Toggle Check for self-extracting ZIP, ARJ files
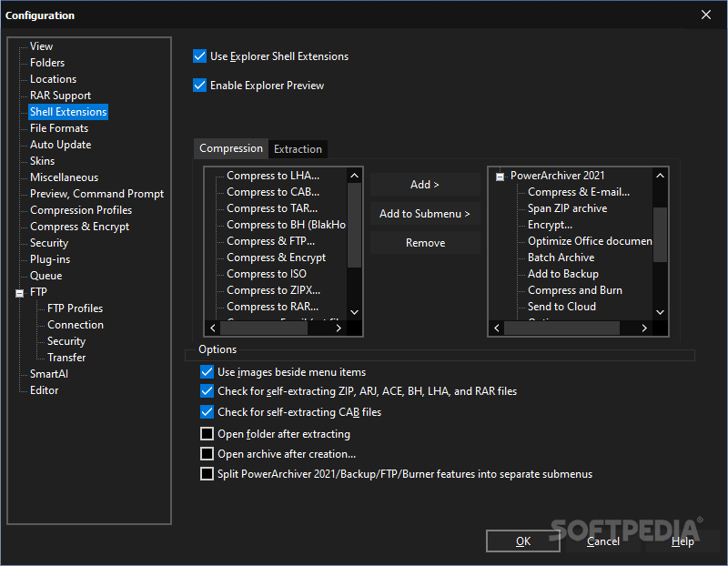 207,391
